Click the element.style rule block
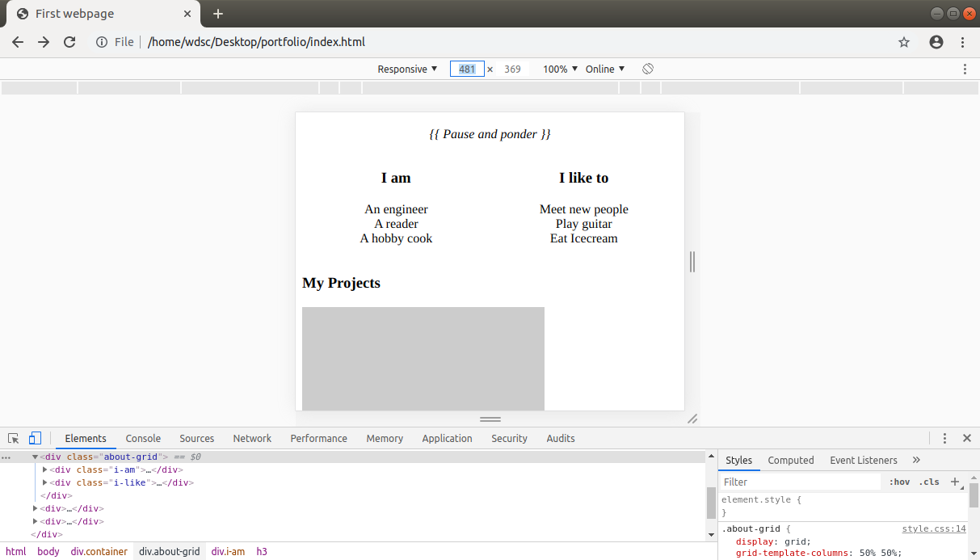Viewport: 980px width, 560px height. 843,506
